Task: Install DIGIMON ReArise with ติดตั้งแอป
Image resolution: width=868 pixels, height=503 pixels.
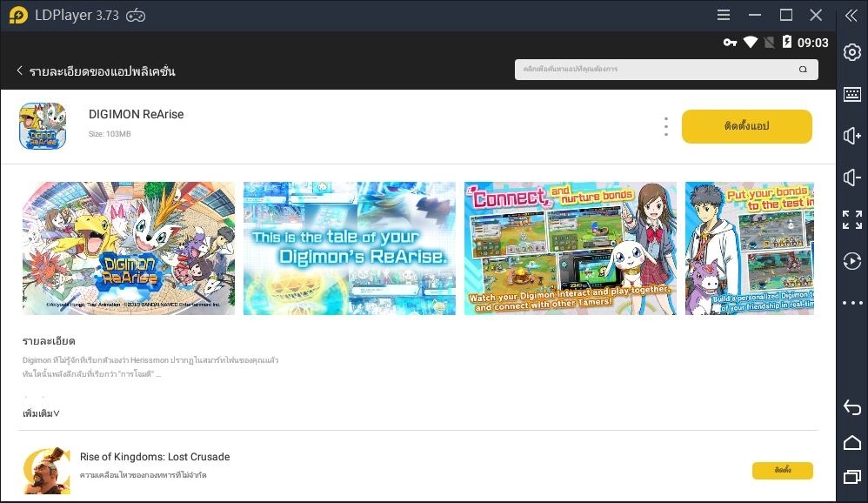Action: pyautogui.click(x=746, y=126)
